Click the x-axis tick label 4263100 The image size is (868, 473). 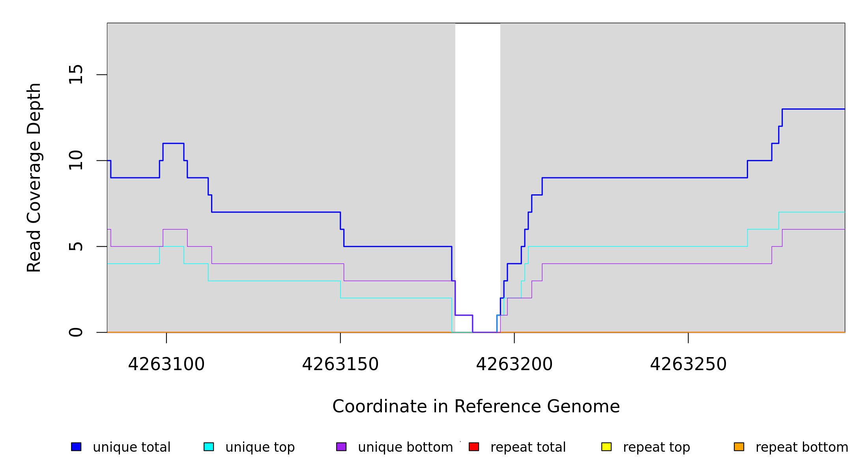(x=166, y=364)
